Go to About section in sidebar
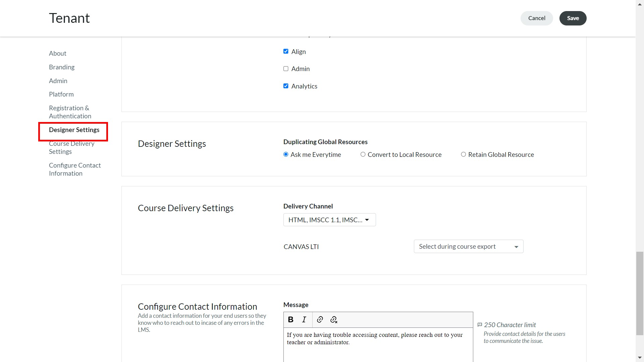 [x=58, y=53]
